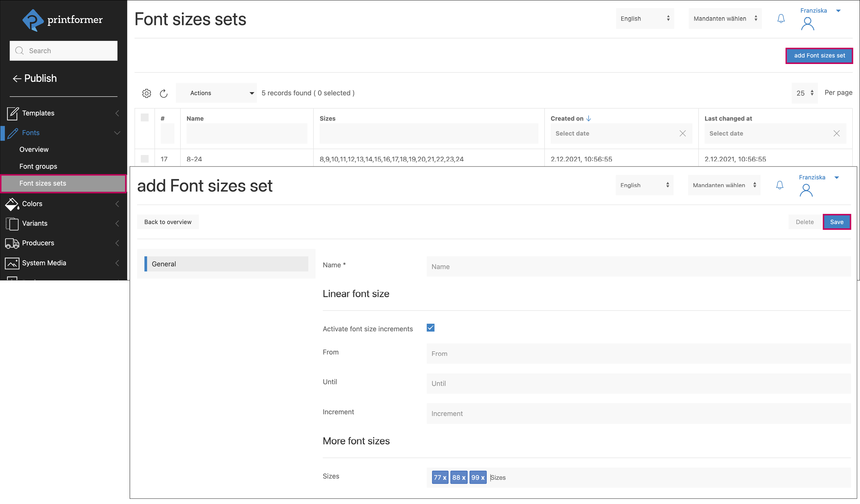Open the Actions dropdown
The height and width of the screenshot is (504, 860).
(217, 93)
